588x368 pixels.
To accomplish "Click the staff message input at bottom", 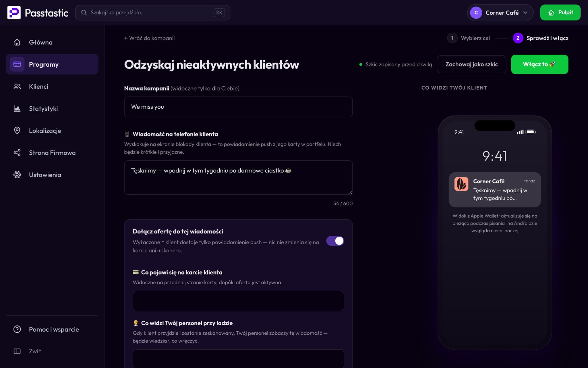I will 238,359.
